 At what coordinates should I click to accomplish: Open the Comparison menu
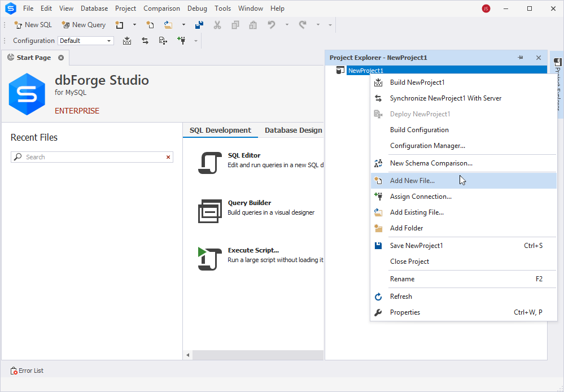(161, 8)
